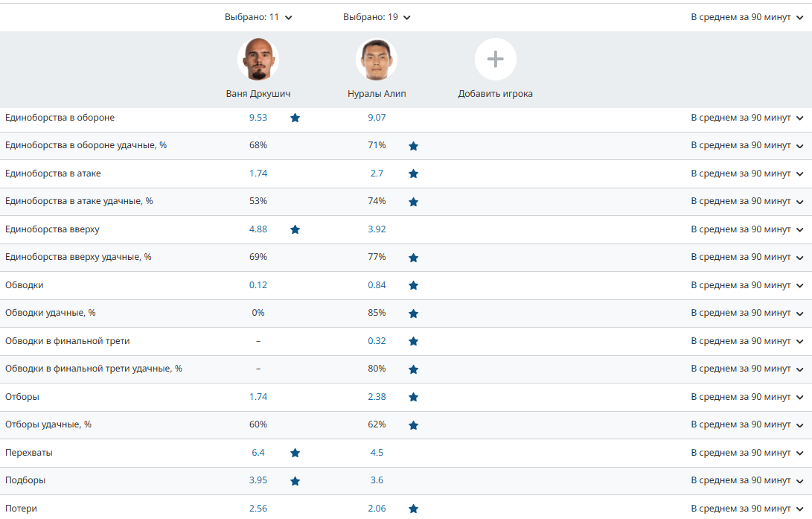This screenshot has height=519, width=812.
Task: Open the per-90 dropdown in Перехваты row
Action: tap(747, 453)
